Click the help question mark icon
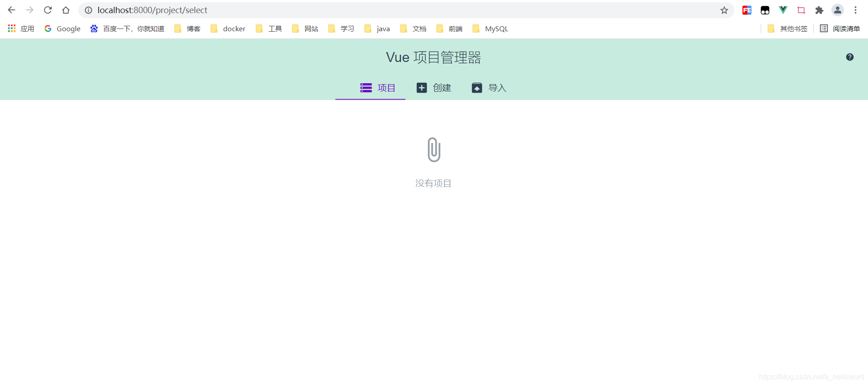This screenshot has width=868, height=385. [x=850, y=57]
